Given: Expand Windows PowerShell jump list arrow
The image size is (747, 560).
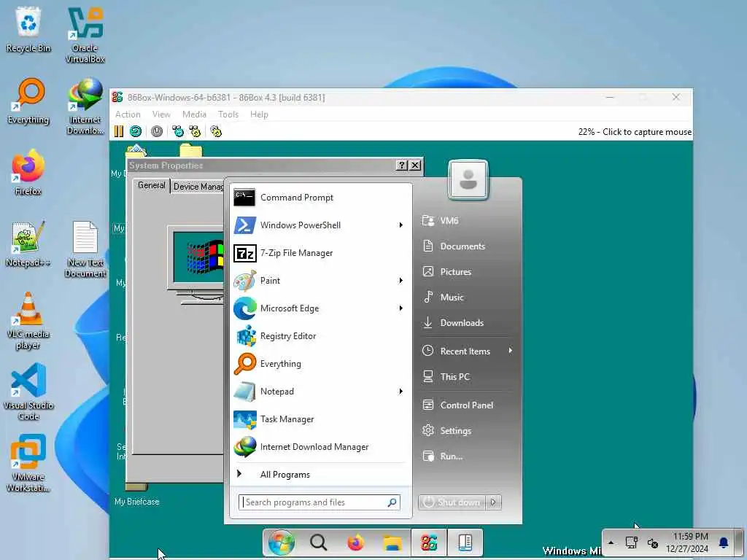Looking at the screenshot, I should tap(401, 225).
